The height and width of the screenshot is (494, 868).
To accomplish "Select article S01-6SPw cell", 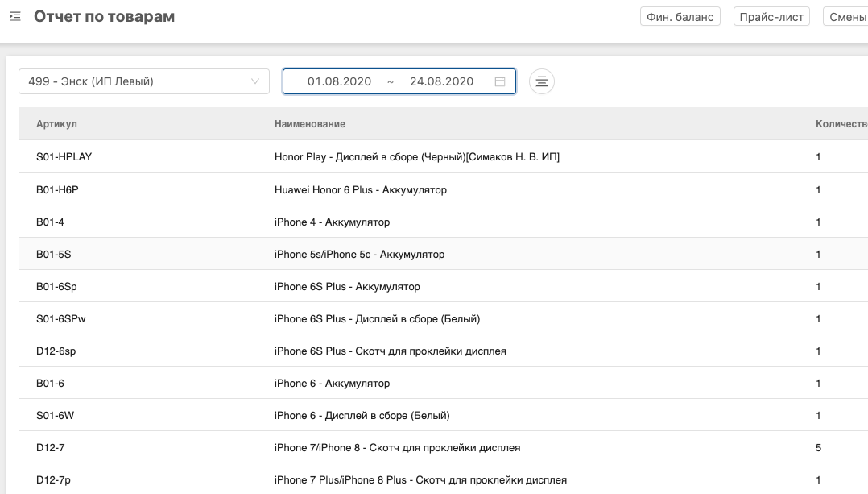I will pos(61,318).
